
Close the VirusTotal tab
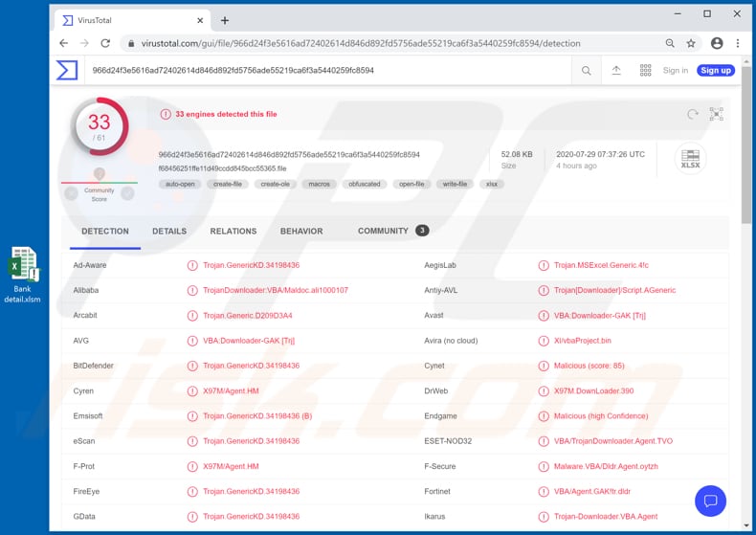point(200,20)
